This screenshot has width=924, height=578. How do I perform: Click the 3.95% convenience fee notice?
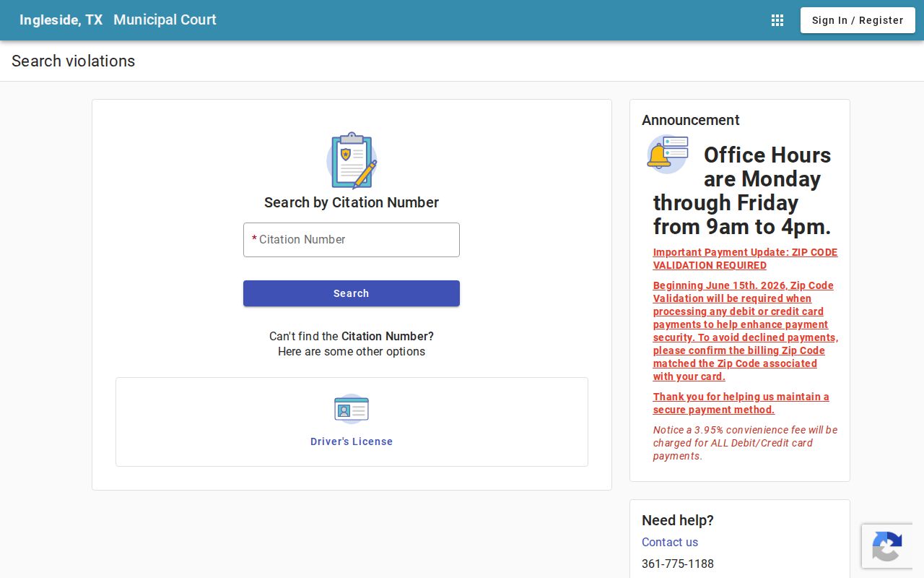(746, 443)
